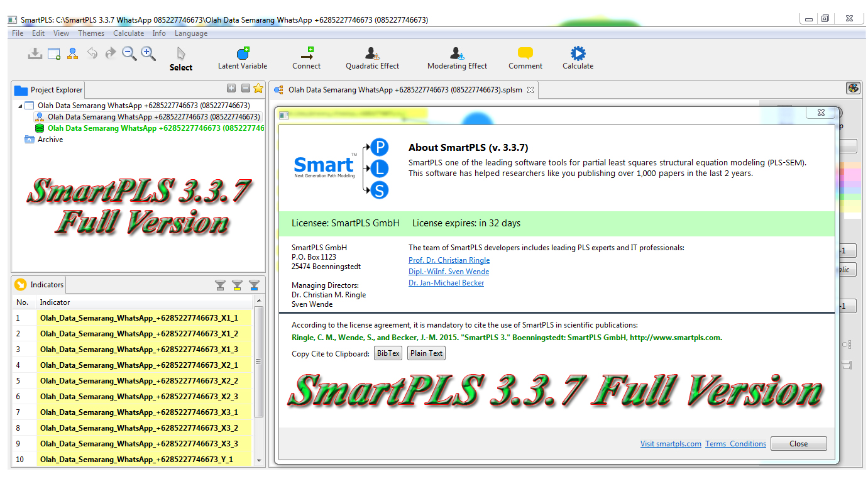
Task: Select the Indicators tab
Action: [x=39, y=285]
